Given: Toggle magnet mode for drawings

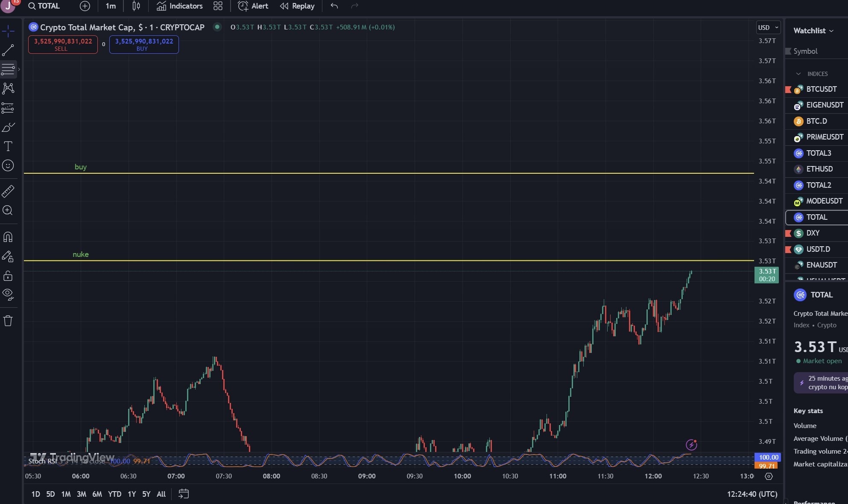Looking at the screenshot, I should [8, 237].
